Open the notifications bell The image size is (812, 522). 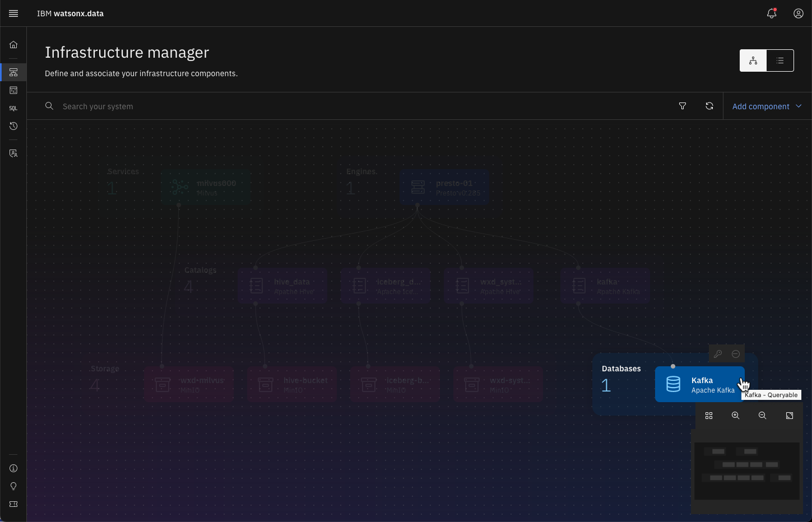(x=772, y=13)
